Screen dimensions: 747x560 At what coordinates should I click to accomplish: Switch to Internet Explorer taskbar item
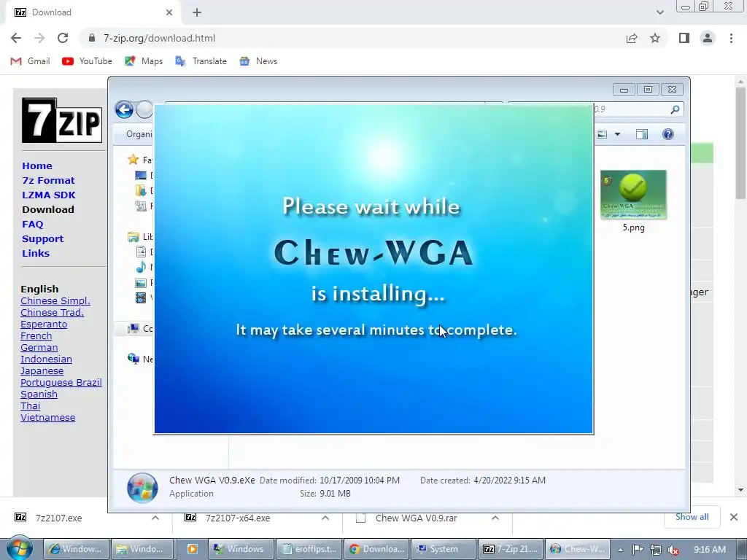(76, 549)
